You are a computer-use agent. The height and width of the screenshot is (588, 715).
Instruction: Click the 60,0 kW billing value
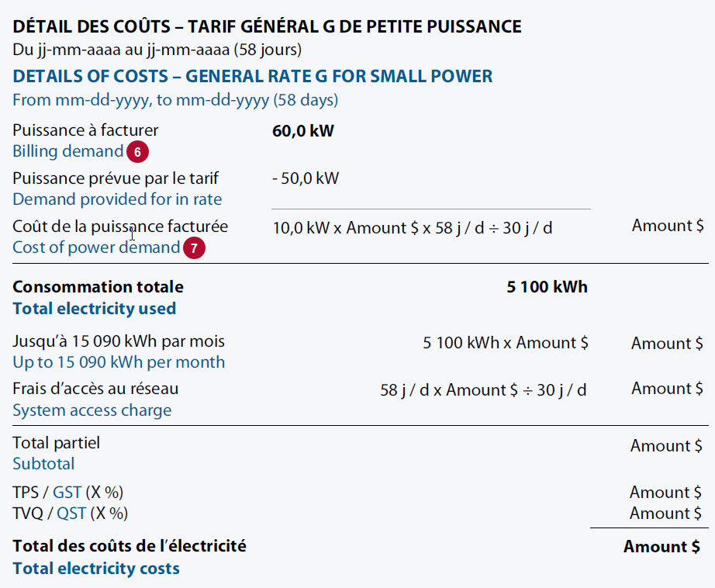tap(303, 130)
